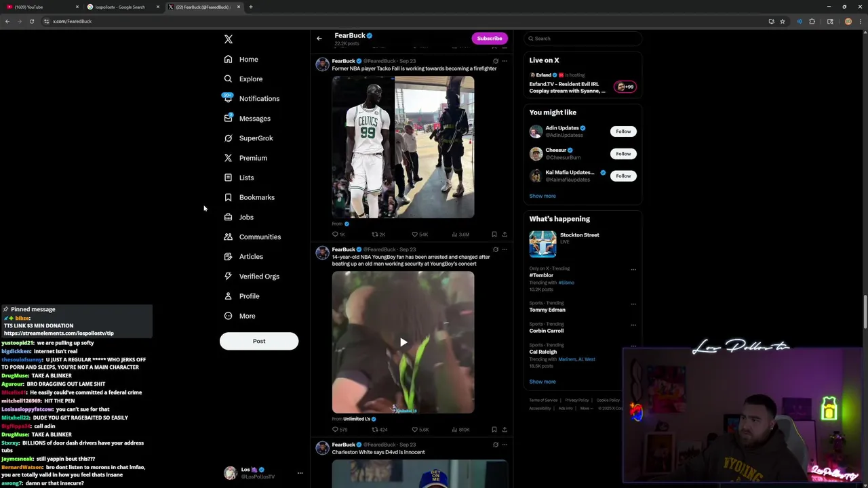Image resolution: width=868 pixels, height=488 pixels.
Task: Bookmark the NBA YoungBoy fan post
Action: click(x=494, y=430)
